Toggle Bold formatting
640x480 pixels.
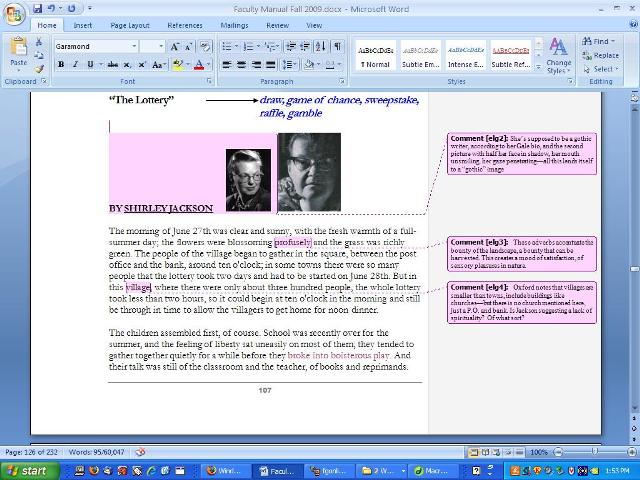tap(60, 65)
